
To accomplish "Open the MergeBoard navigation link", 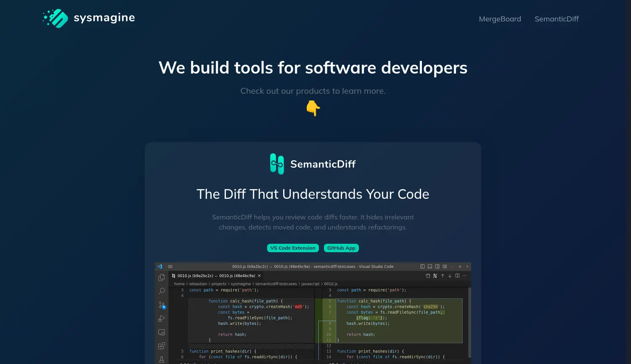I will pyautogui.click(x=500, y=19).
